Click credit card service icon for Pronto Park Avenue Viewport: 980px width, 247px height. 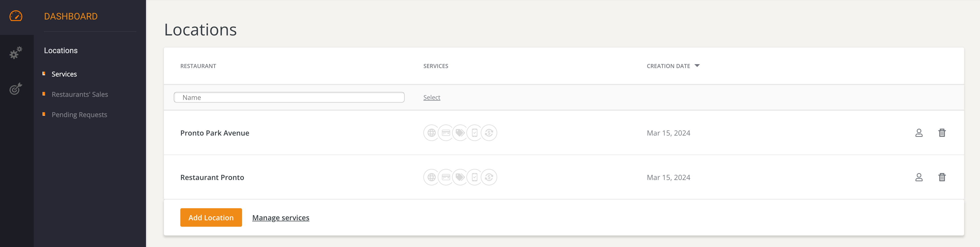(x=446, y=133)
